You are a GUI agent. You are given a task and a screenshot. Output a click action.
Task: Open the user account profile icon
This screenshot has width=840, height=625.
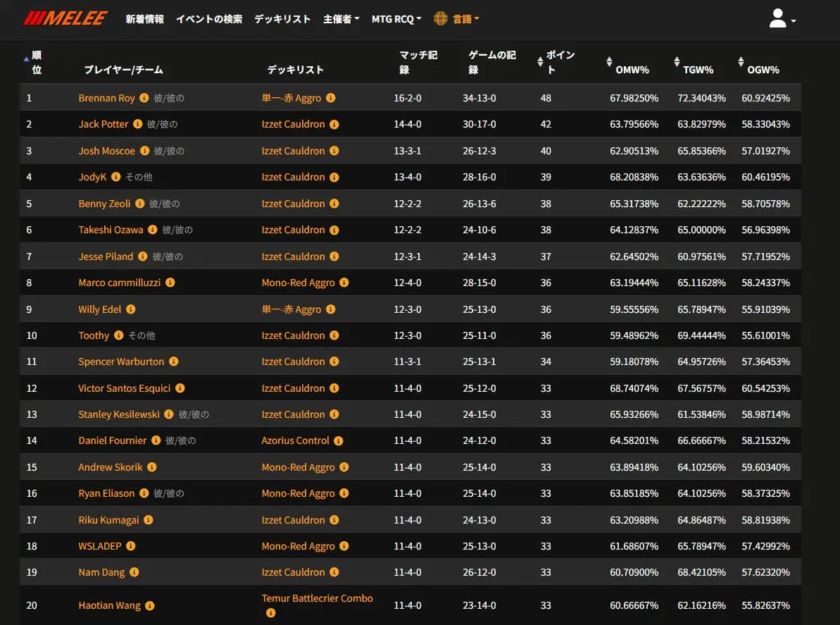point(778,19)
